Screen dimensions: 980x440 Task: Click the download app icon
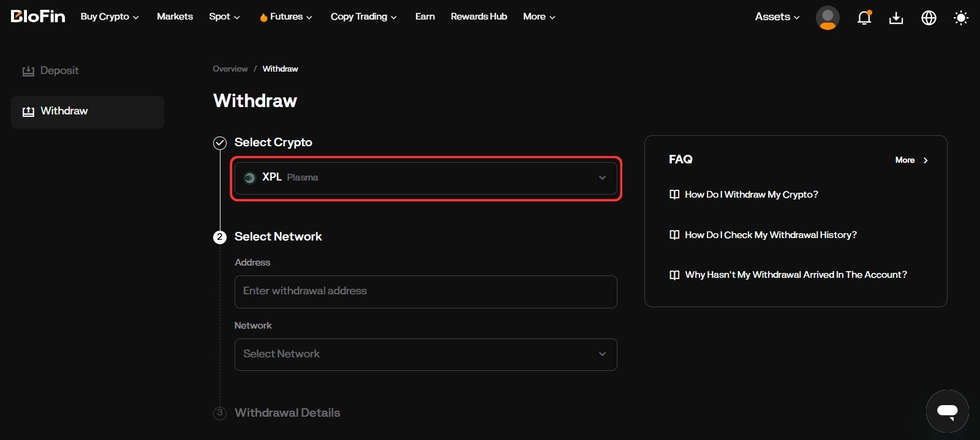tap(896, 18)
